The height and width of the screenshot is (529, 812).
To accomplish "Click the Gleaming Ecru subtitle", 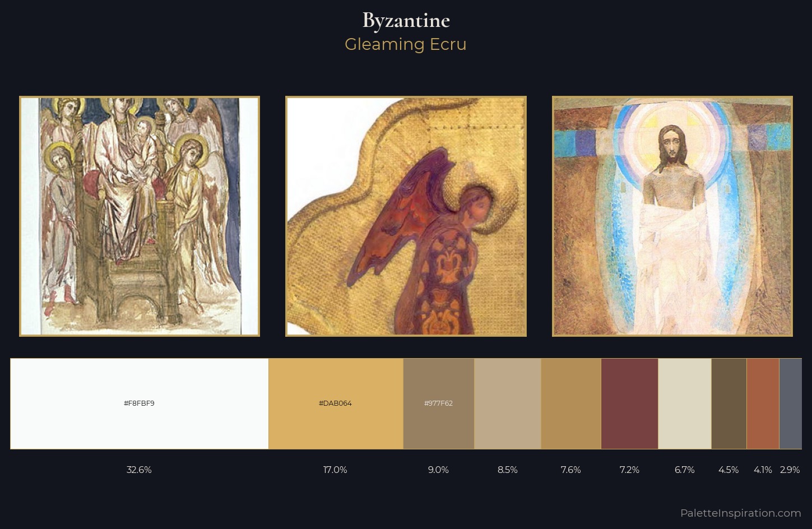I will click(x=406, y=44).
